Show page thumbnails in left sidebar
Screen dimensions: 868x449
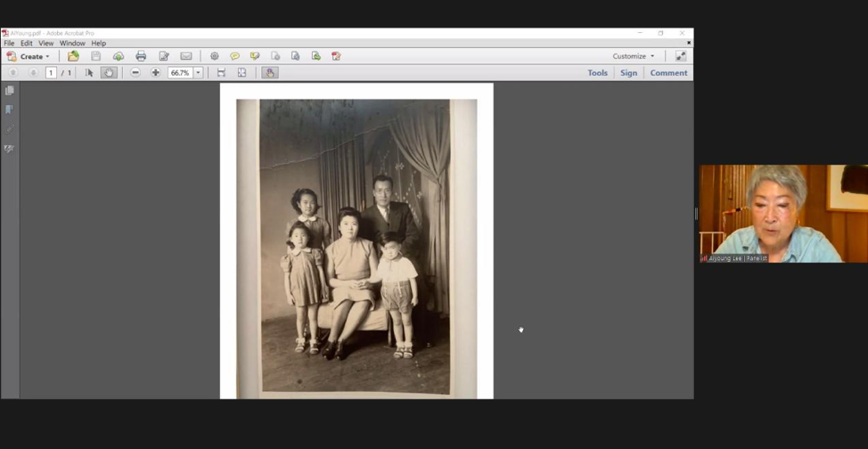click(10, 91)
